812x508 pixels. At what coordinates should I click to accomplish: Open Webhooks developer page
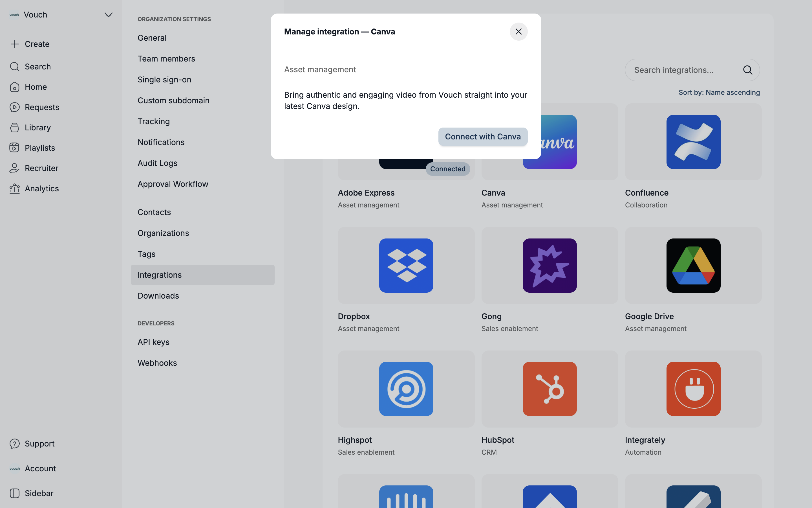tap(157, 363)
